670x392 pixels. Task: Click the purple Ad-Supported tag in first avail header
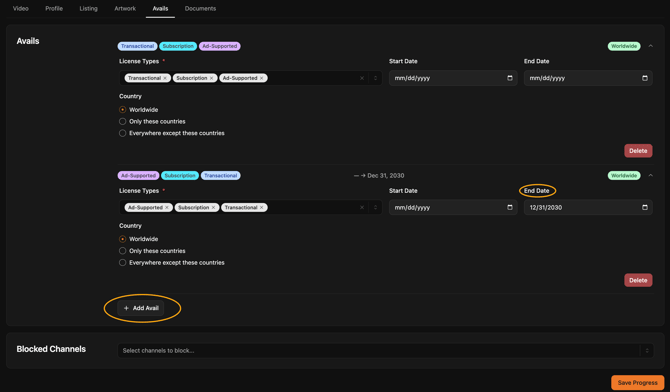(220, 46)
